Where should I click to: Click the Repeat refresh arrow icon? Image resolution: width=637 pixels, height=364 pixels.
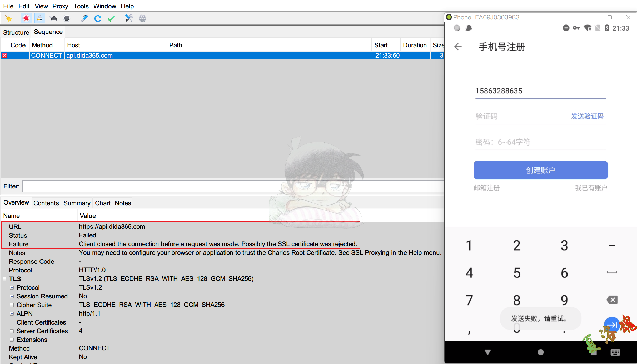pos(98,18)
